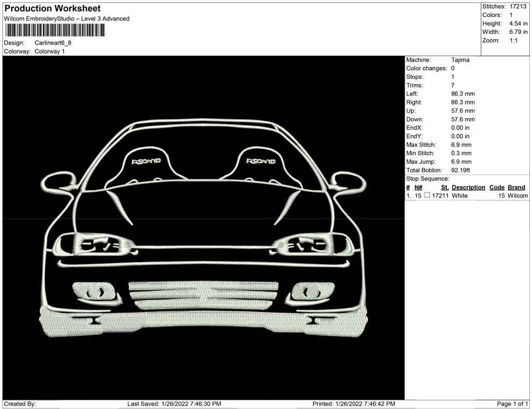Click the right Recaro seat logo
This screenshot has width=532, height=409.
click(x=261, y=161)
